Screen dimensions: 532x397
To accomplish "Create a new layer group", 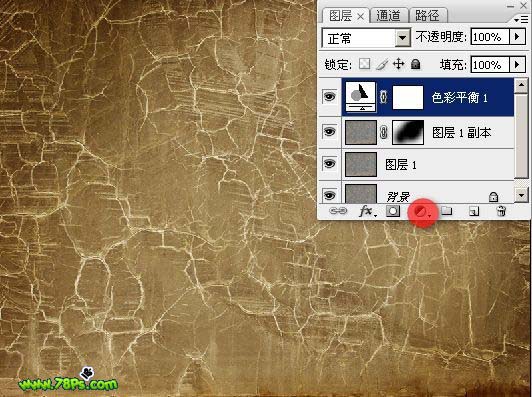I will [x=446, y=211].
